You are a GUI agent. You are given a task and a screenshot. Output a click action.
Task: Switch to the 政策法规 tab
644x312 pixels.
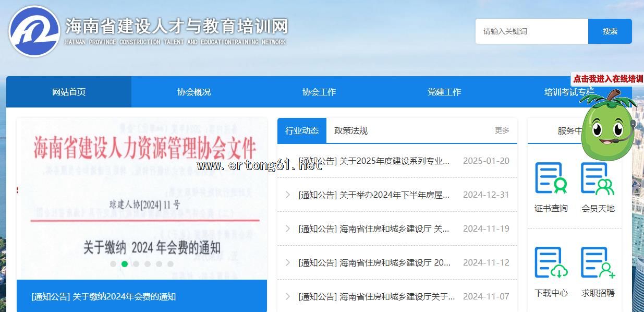coord(351,130)
